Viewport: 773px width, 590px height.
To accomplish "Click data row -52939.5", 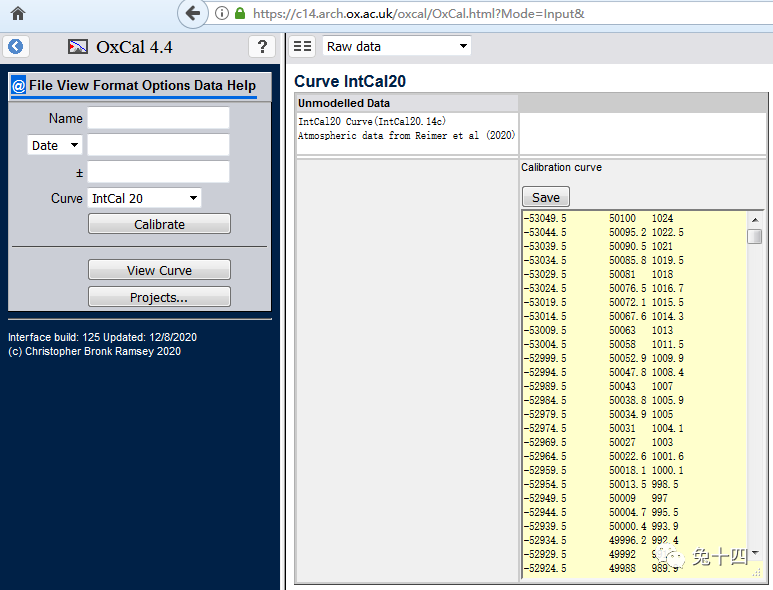I will click(601, 526).
